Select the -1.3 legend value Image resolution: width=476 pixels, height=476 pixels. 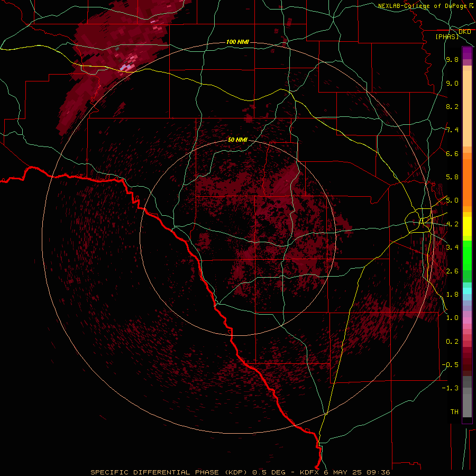click(450, 388)
